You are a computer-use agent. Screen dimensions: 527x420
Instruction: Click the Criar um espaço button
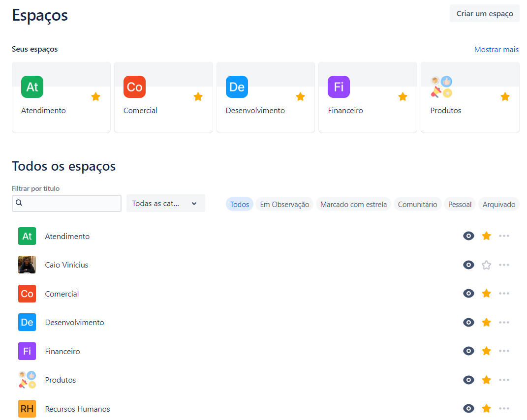click(485, 13)
